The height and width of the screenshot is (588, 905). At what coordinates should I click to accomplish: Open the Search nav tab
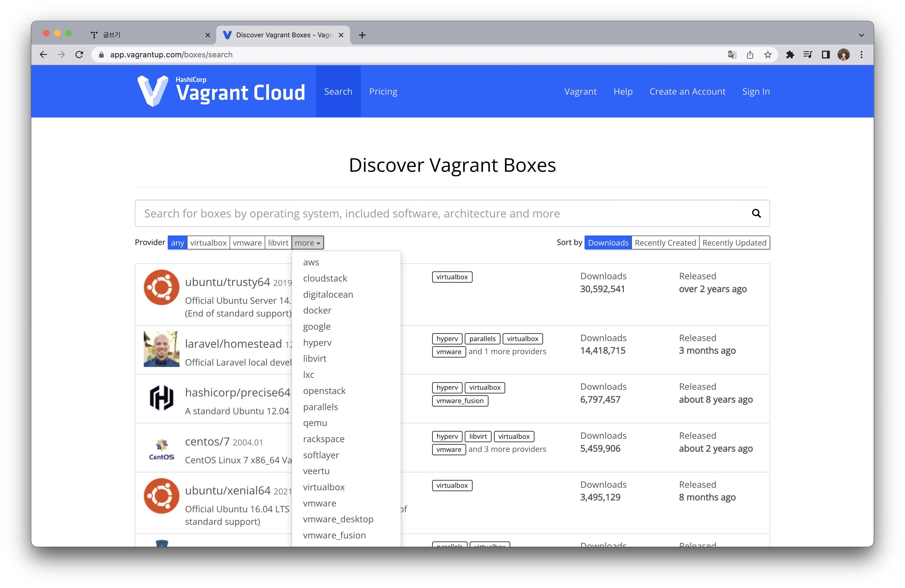pyautogui.click(x=338, y=92)
